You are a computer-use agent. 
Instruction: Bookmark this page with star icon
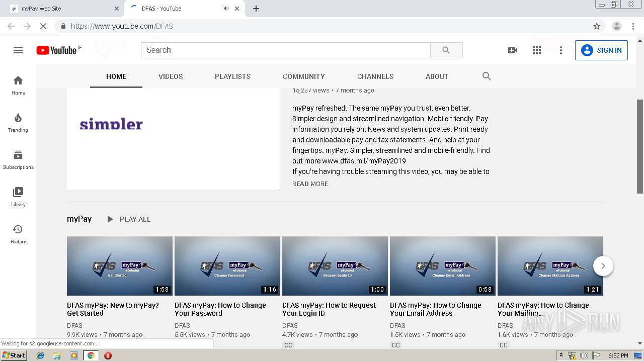click(597, 26)
